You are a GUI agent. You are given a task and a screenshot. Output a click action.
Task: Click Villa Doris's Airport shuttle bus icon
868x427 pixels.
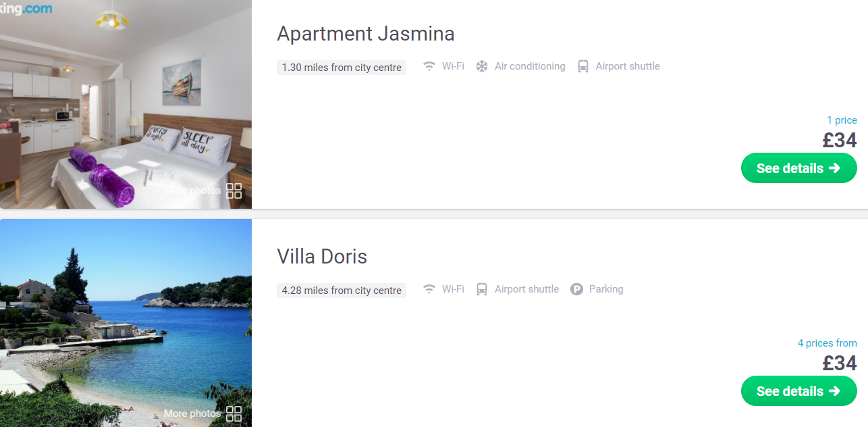click(482, 289)
